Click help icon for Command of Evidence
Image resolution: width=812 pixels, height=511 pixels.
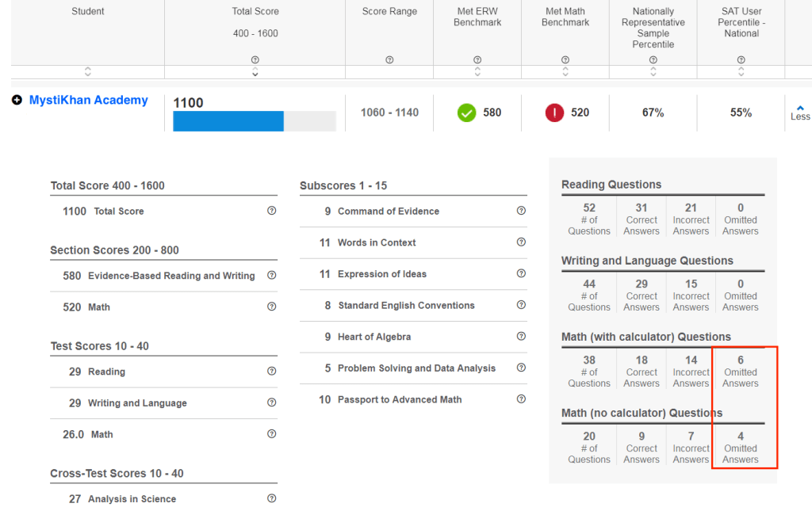click(x=521, y=212)
